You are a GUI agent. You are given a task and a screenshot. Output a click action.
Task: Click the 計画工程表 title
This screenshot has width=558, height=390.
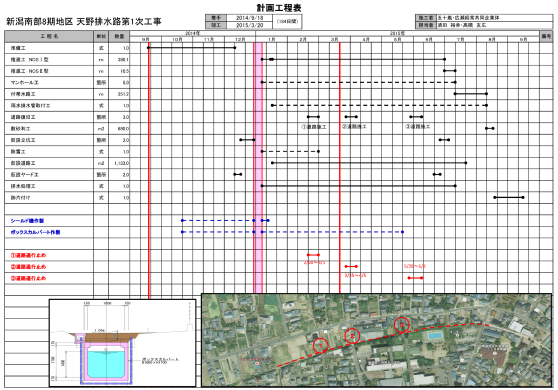tap(279, 8)
